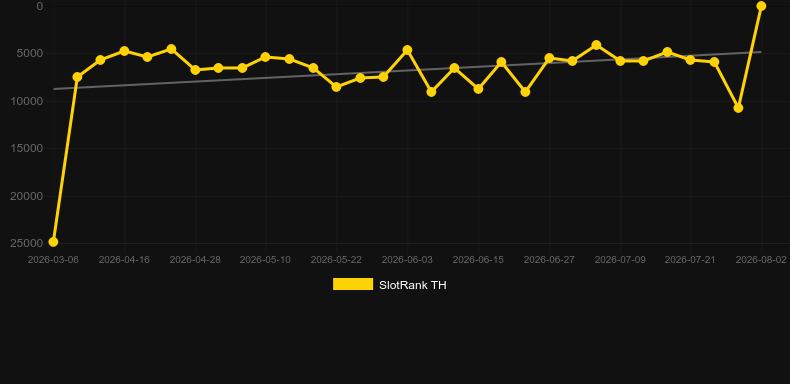Viewport: 790px width, 384px height.
Task: Click the 2026-06-03 x-axis date label
Action: [x=407, y=260]
